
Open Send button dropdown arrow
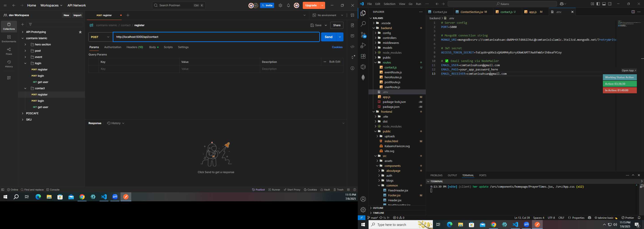340,37
